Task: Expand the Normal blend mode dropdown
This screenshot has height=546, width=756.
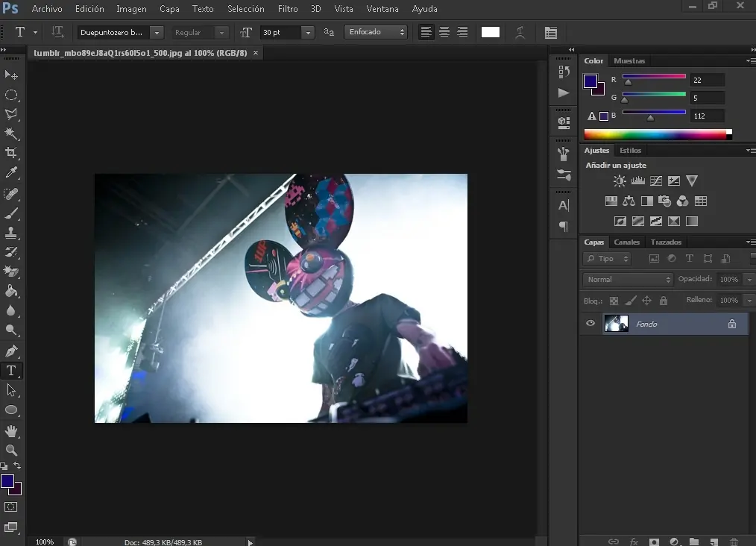Action: point(628,279)
